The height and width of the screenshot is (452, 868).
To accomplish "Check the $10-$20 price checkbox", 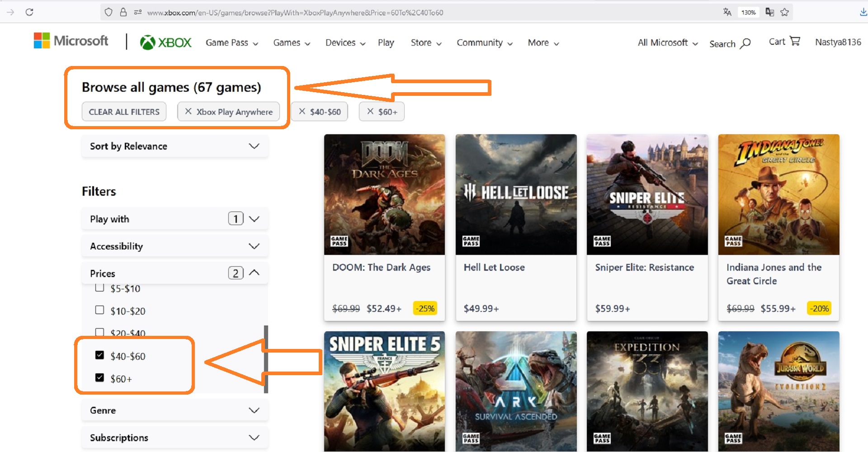I will pos(100,310).
